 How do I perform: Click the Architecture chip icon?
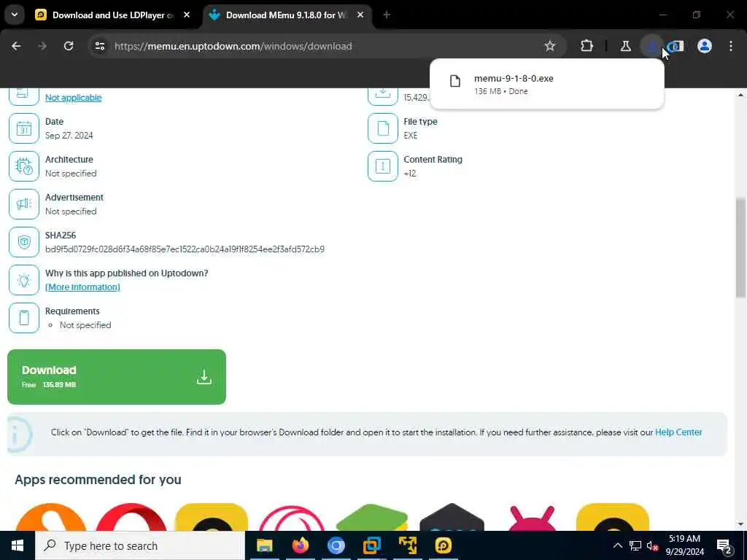coord(24,166)
